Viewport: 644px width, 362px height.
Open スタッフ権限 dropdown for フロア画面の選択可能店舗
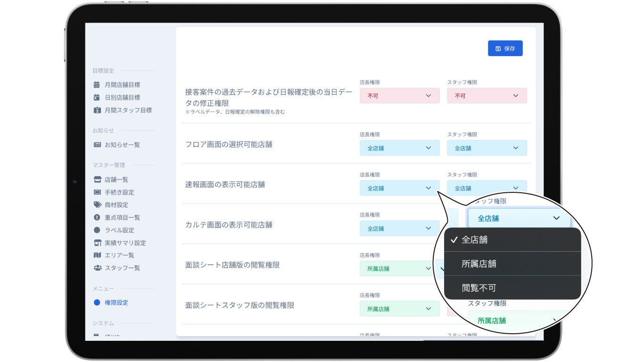(x=487, y=148)
